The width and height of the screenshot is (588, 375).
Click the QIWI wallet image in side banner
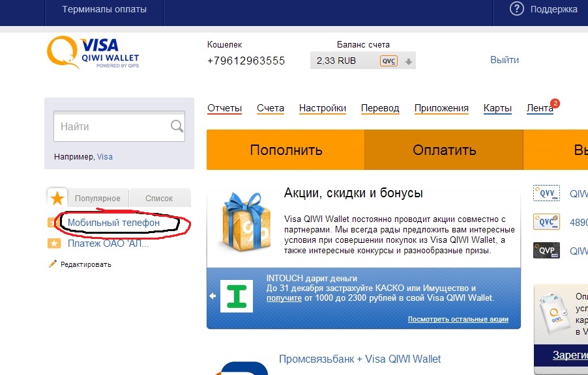pos(553,313)
